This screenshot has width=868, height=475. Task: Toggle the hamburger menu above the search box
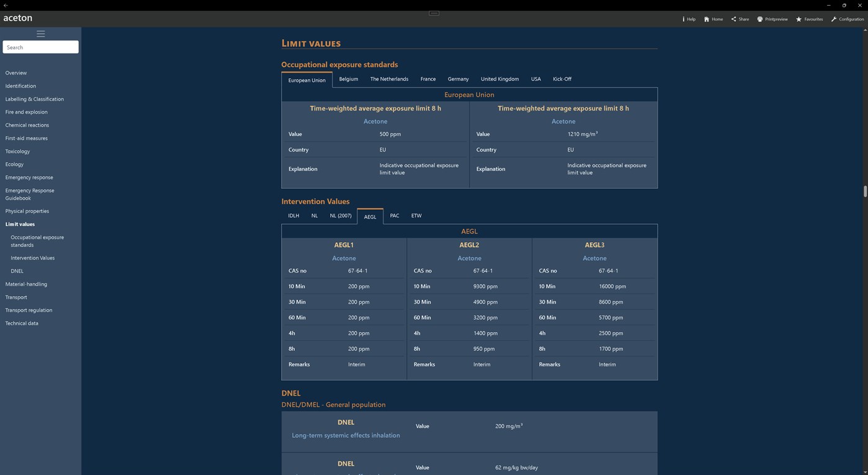click(x=40, y=34)
